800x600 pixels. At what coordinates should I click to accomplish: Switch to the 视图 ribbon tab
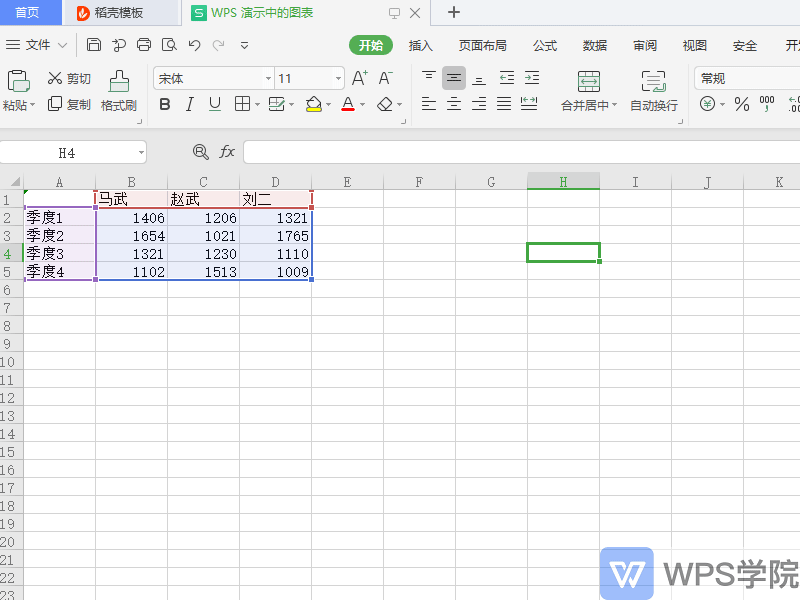(695, 45)
